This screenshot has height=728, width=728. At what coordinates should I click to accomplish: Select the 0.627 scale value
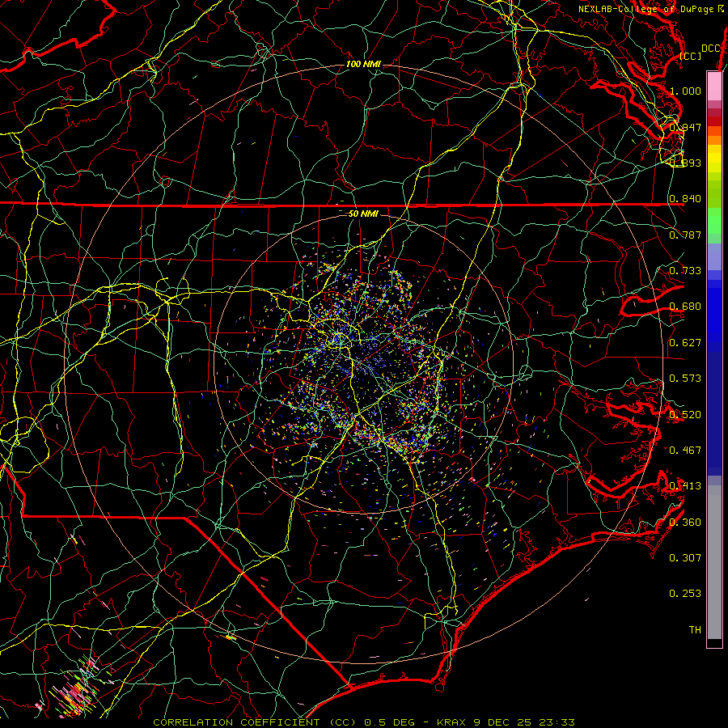[x=685, y=343]
